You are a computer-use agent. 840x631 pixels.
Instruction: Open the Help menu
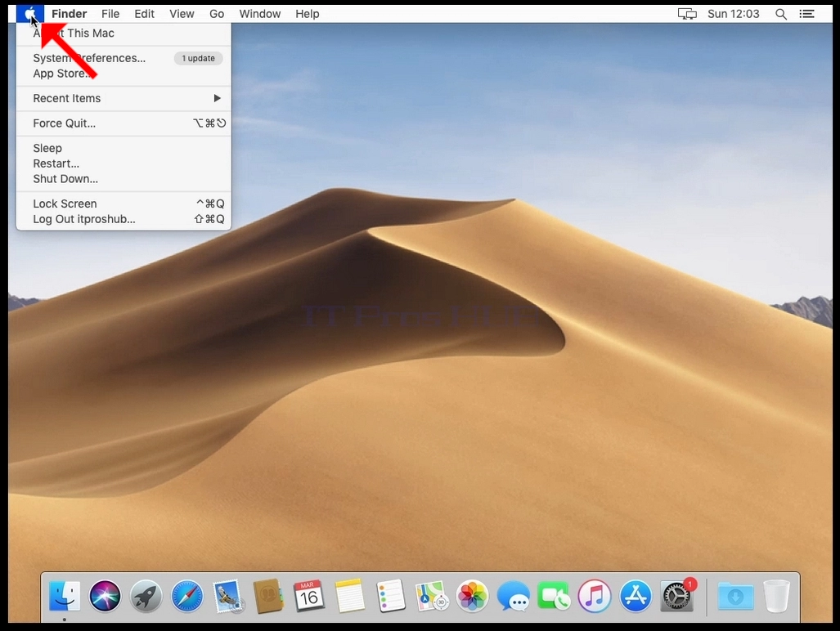(x=307, y=14)
